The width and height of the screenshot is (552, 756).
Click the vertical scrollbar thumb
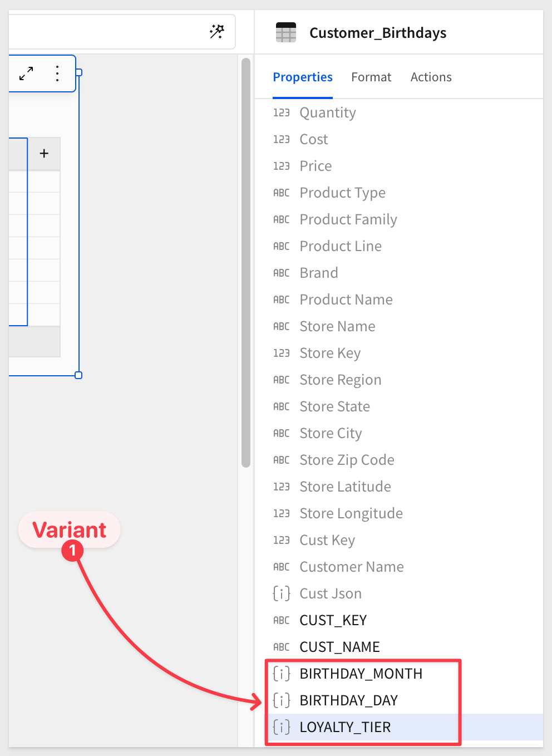(246, 263)
